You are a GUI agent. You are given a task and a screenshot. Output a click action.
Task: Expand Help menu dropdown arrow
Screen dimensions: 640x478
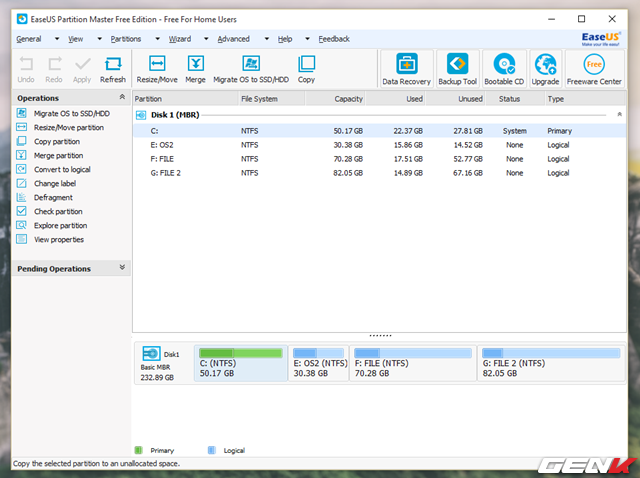(307, 39)
